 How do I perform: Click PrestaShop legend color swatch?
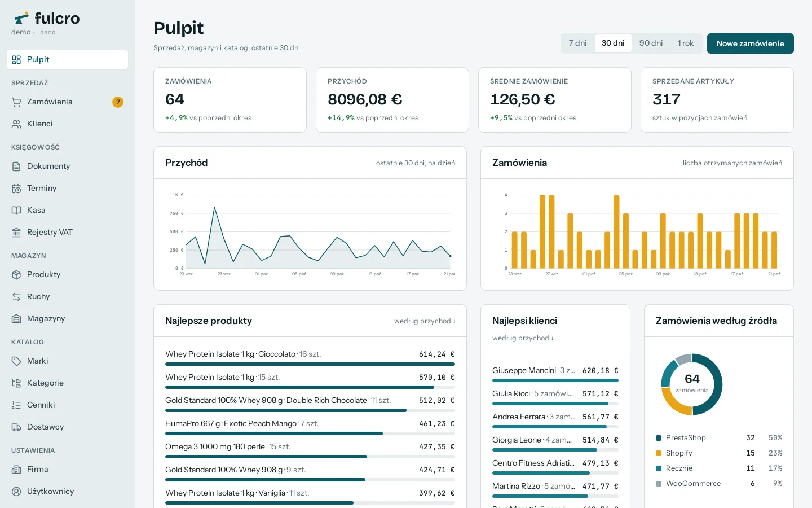pos(659,438)
